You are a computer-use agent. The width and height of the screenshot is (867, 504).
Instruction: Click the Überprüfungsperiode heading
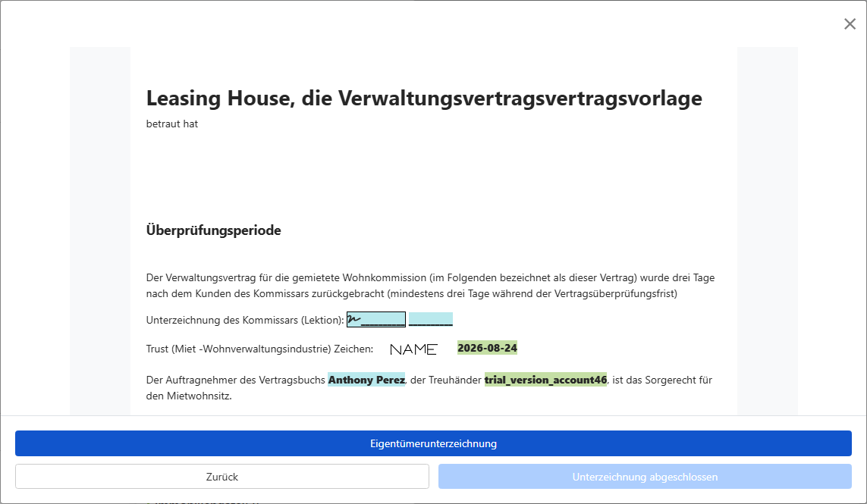[213, 230]
